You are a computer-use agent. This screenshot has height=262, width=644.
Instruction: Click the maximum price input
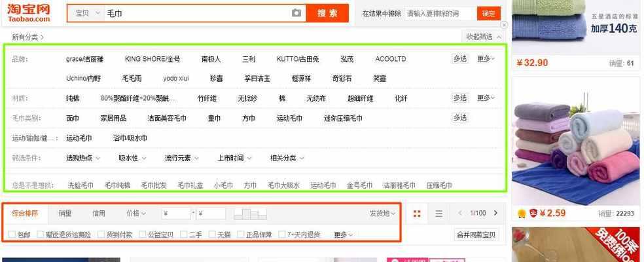click(x=211, y=214)
